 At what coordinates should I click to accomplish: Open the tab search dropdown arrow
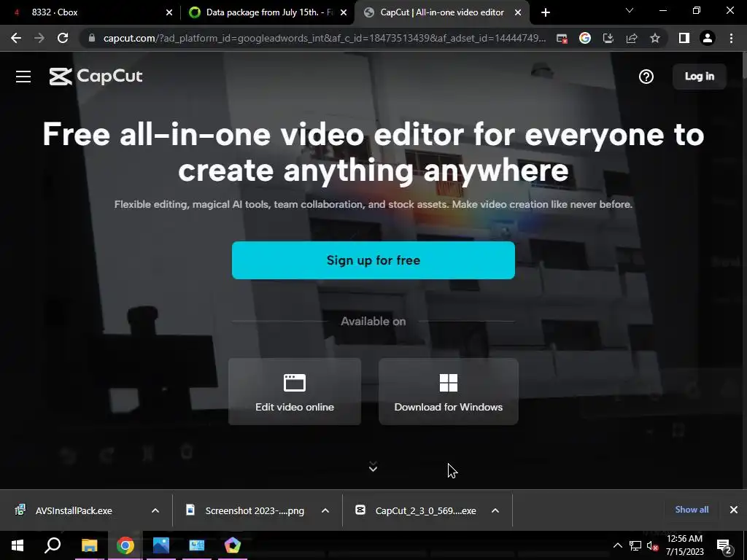(630, 10)
